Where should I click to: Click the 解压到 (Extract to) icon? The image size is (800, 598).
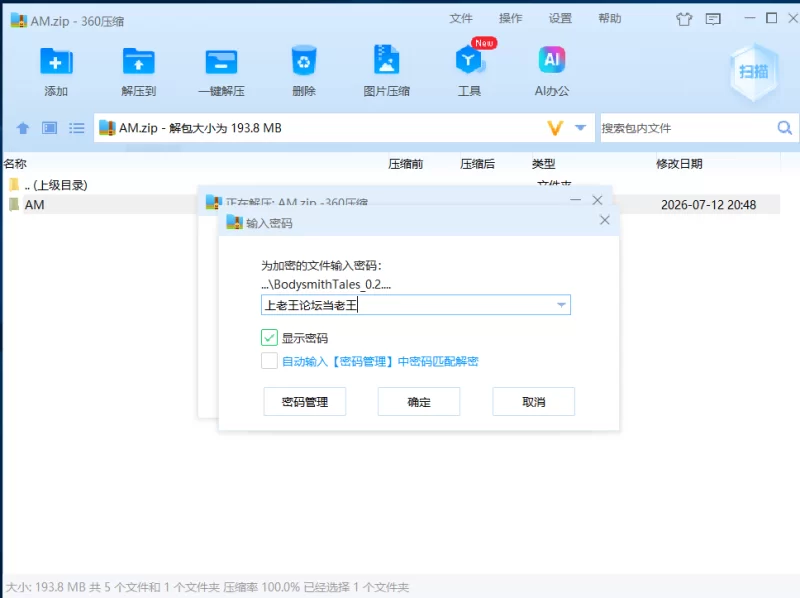pos(138,62)
